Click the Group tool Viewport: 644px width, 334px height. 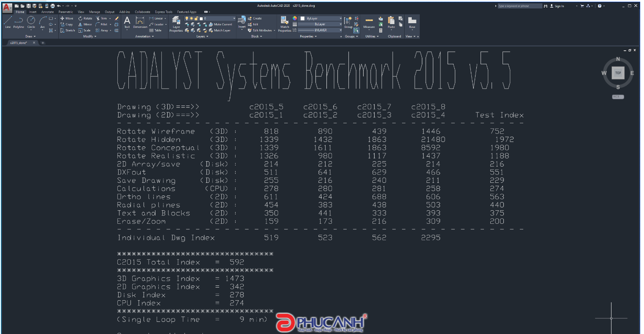[348, 22]
